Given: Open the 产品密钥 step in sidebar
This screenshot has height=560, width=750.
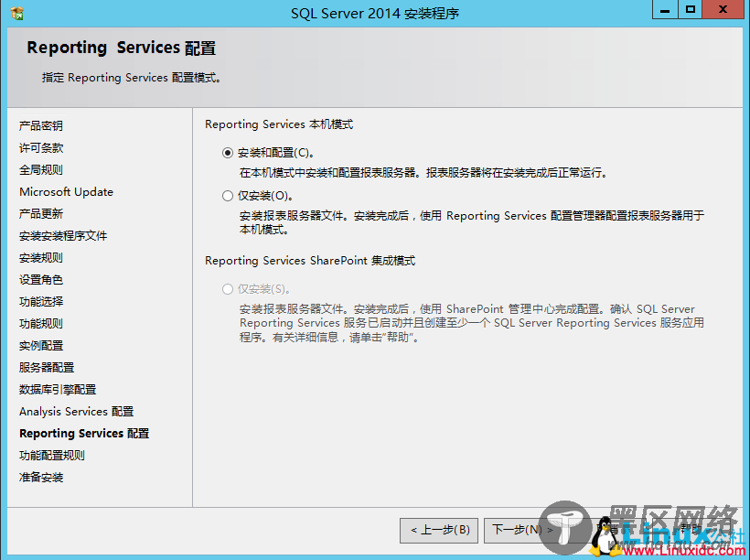Looking at the screenshot, I should click(x=41, y=126).
